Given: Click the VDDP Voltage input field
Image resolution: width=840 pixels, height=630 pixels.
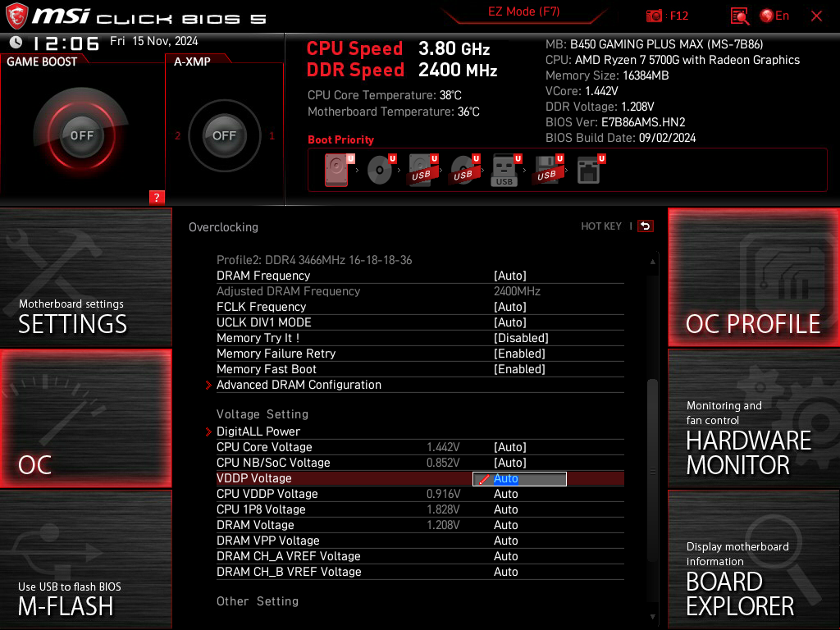Looking at the screenshot, I should point(519,478).
